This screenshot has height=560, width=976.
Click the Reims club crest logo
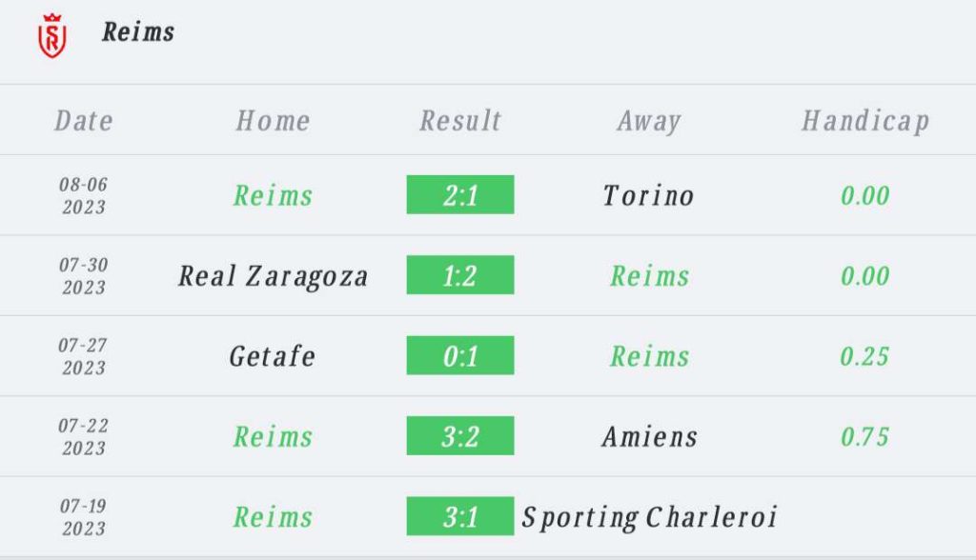pyautogui.click(x=52, y=35)
